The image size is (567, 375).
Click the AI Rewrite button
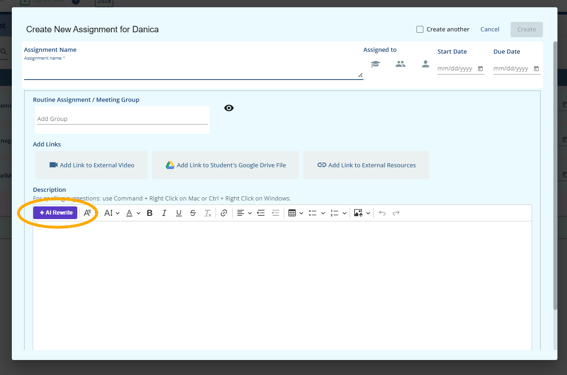click(x=55, y=213)
